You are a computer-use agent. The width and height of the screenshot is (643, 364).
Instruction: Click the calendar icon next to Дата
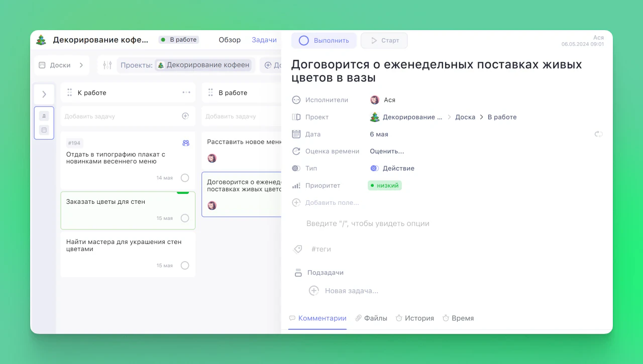click(x=296, y=134)
